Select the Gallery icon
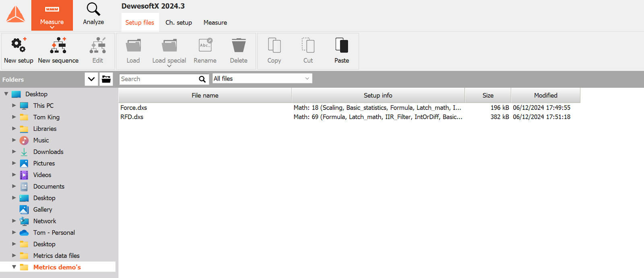 [x=24, y=210]
